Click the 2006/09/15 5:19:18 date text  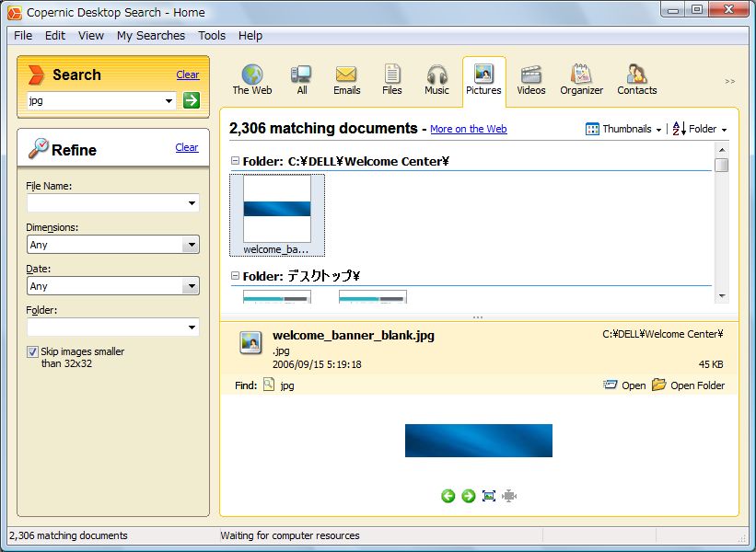tap(317, 364)
